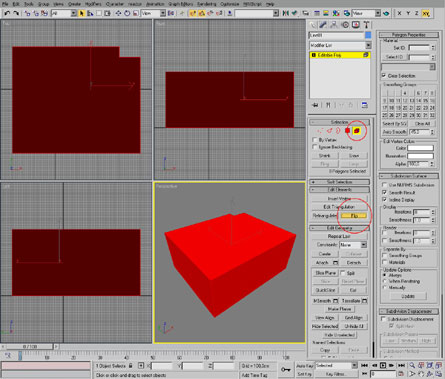Click Configure Modifier Sets icon
445x379 pixels.
[x=364, y=105]
